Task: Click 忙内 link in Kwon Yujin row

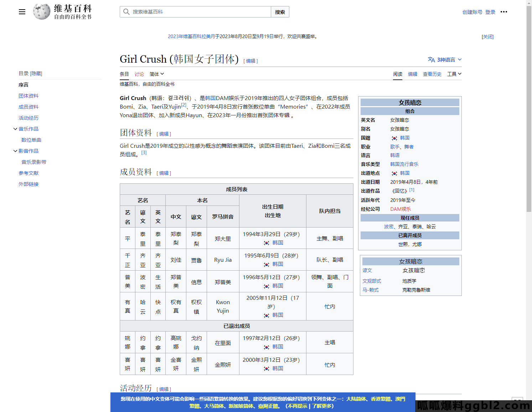Action: pos(330,306)
